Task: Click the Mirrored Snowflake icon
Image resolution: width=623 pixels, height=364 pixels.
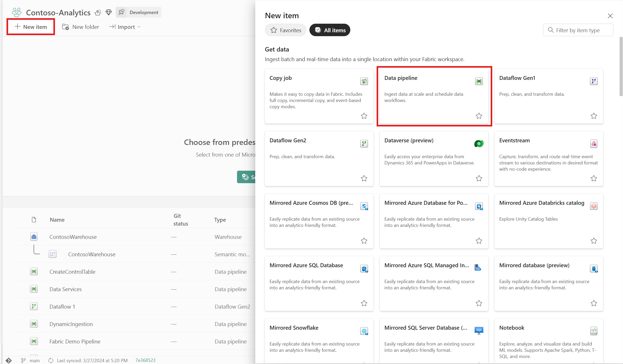Action: [x=364, y=331]
